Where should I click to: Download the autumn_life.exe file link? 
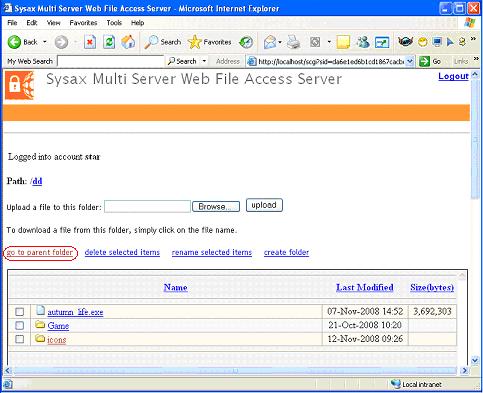click(x=75, y=312)
